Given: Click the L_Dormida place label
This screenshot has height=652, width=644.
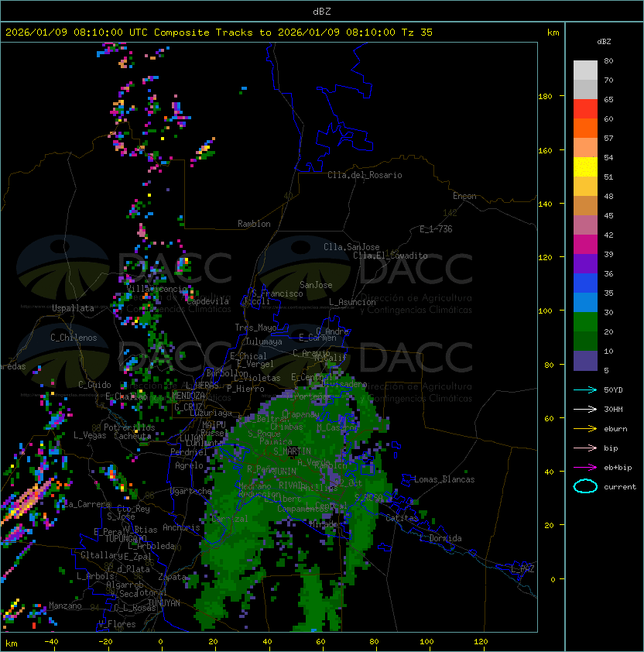Looking at the screenshot, I should click(441, 538).
